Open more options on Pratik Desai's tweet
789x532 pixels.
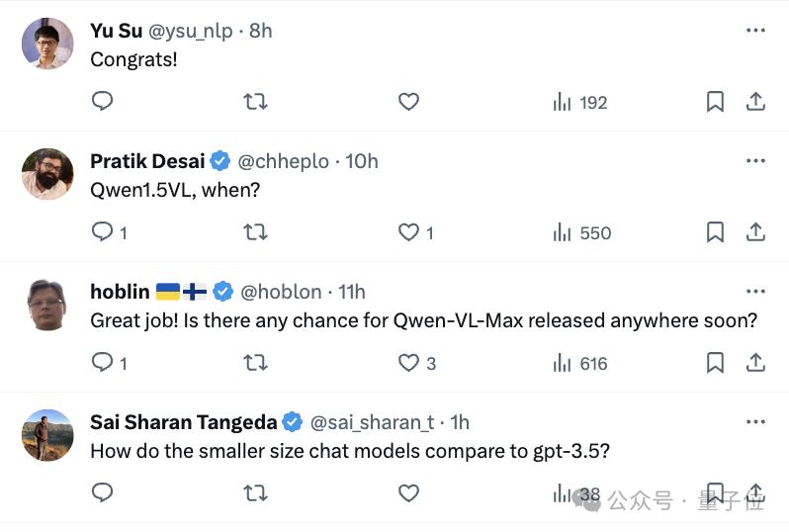click(x=755, y=161)
